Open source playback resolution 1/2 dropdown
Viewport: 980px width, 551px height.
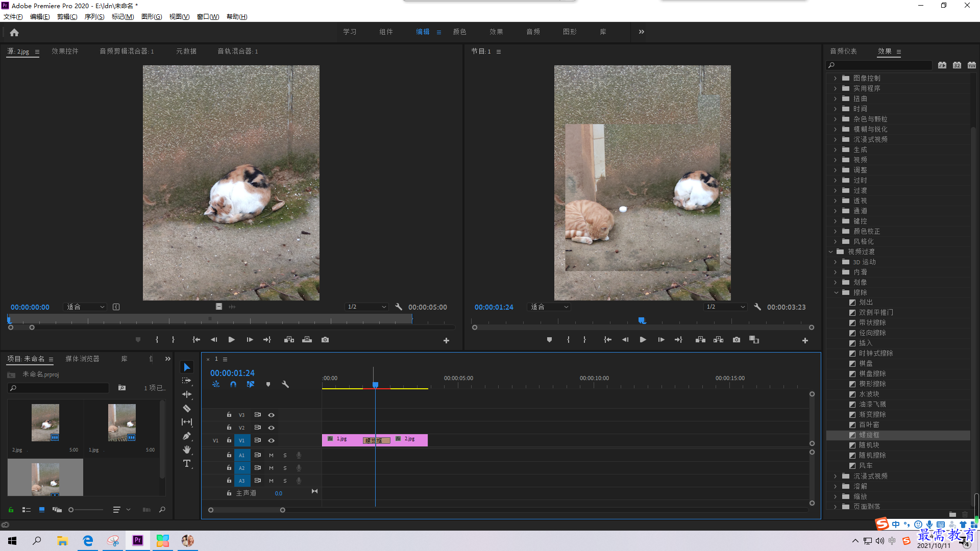366,307
